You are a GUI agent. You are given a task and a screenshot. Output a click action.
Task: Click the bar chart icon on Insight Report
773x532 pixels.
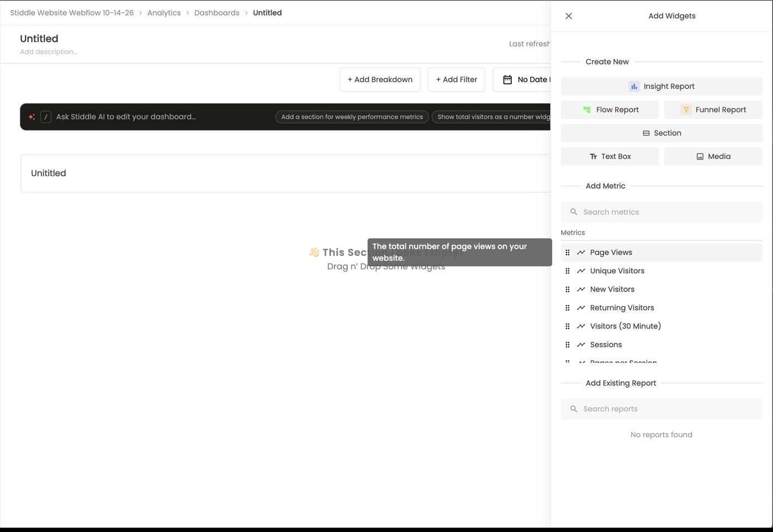point(634,87)
